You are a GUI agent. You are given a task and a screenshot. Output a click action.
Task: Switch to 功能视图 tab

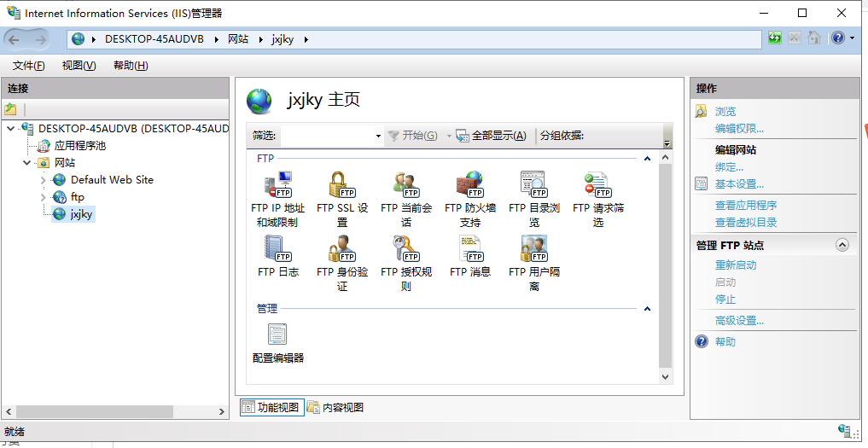click(x=271, y=408)
